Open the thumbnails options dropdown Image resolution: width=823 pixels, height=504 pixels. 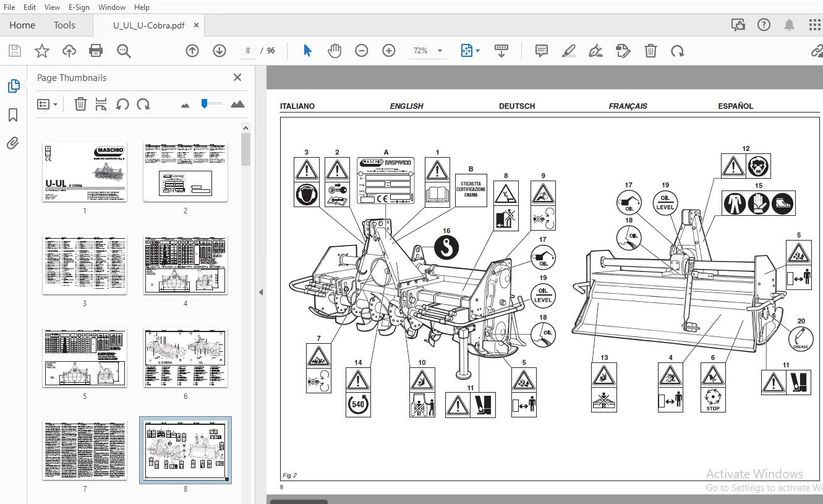click(47, 105)
